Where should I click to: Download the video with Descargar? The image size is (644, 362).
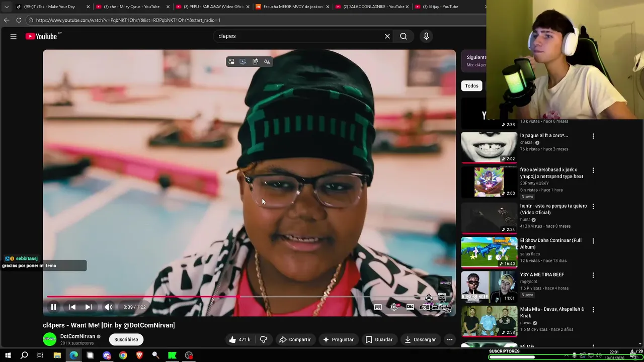pos(420,340)
